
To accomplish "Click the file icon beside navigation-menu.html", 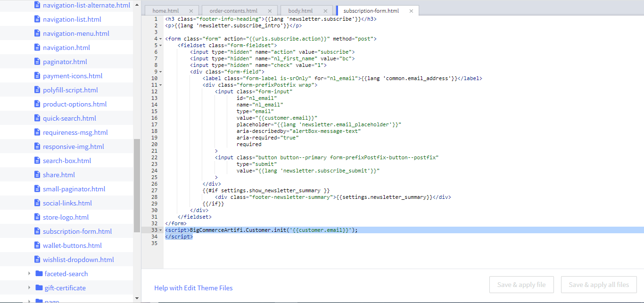I will (x=38, y=33).
